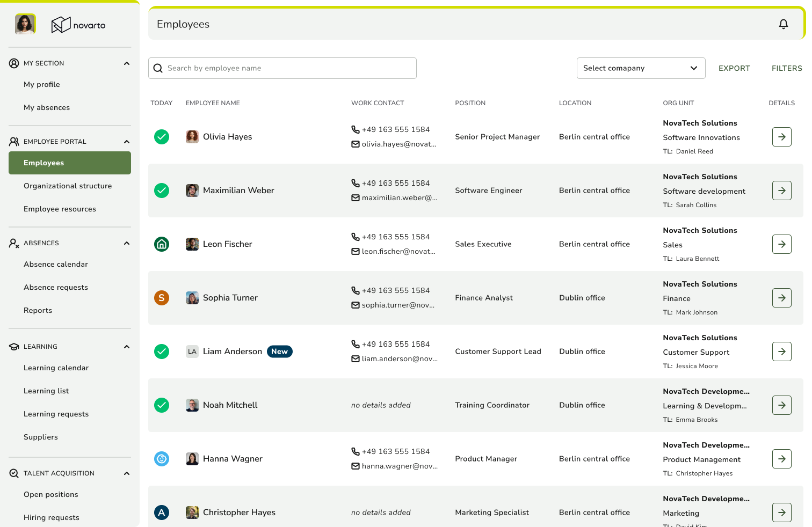Screen dimensions: 812x527
Task: Open the Select company dropdown
Action: point(641,68)
